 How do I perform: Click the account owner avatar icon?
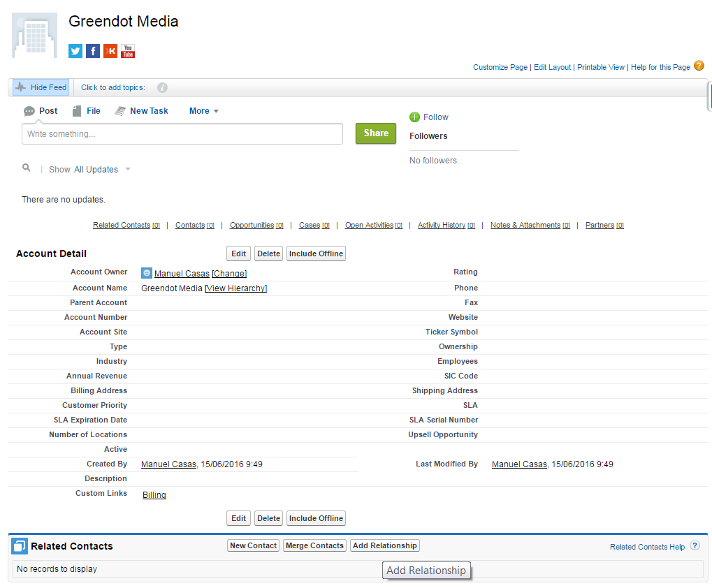[x=146, y=272]
